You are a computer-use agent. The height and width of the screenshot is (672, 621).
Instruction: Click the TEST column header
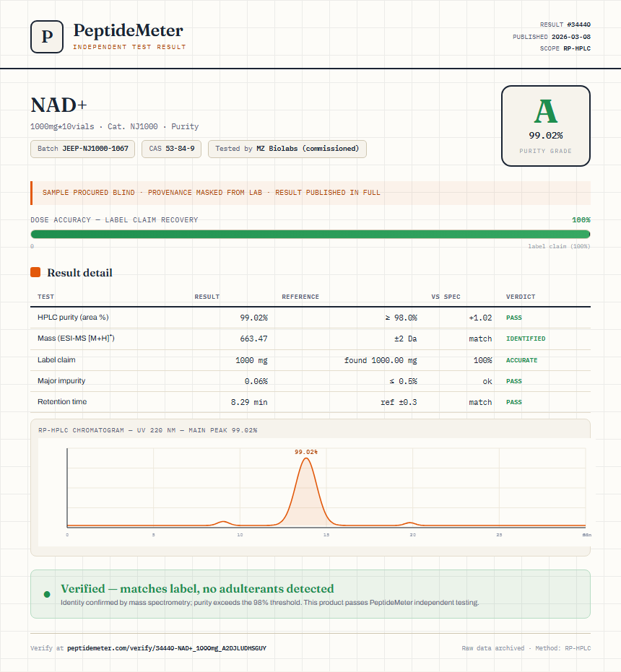tap(46, 297)
